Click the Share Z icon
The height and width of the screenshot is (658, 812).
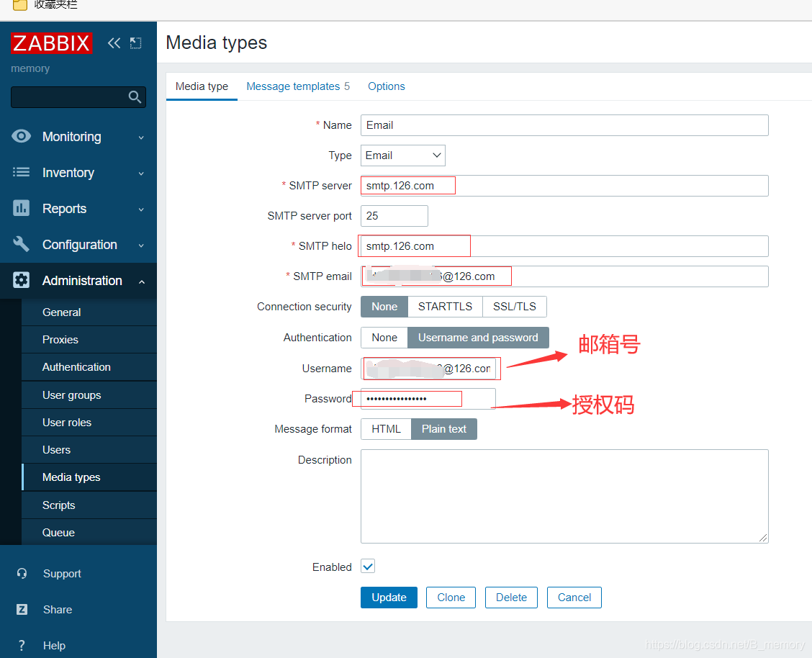click(22, 609)
